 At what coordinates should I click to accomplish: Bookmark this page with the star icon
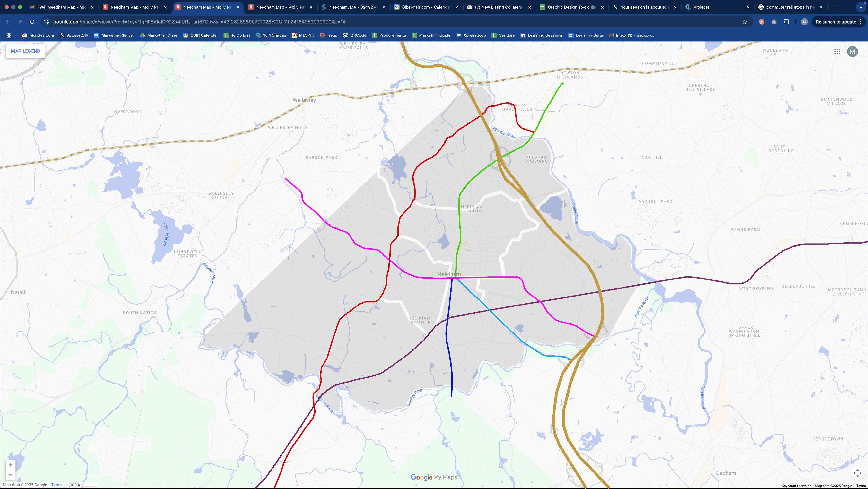tap(745, 22)
